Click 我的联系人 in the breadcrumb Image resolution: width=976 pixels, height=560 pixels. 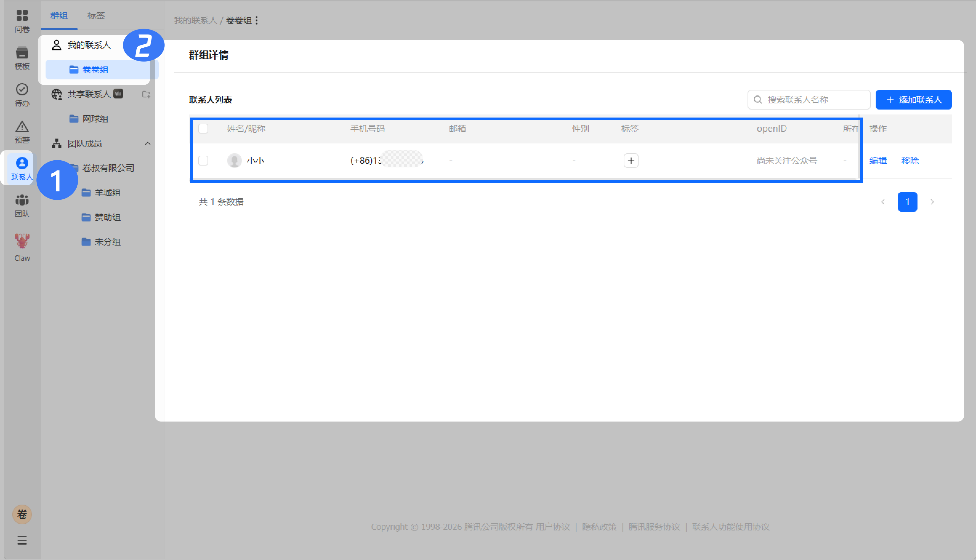tap(196, 20)
